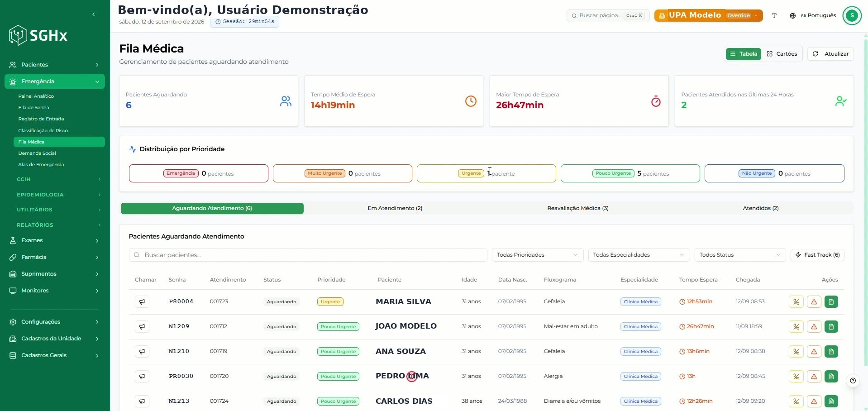Expand Farmácia sidebar menu
The height and width of the screenshot is (411, 868).
[x=54, y=257]
